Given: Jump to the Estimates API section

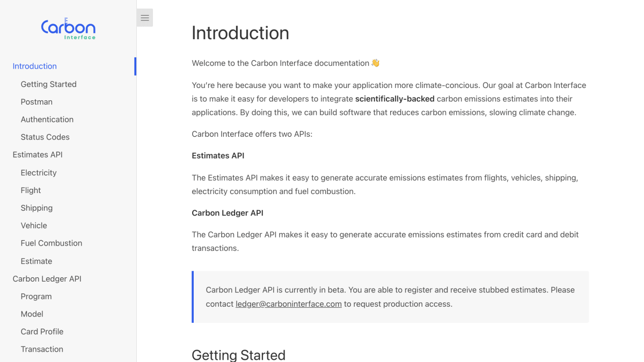Looking at the screenshot, I should tap(38, 154).
